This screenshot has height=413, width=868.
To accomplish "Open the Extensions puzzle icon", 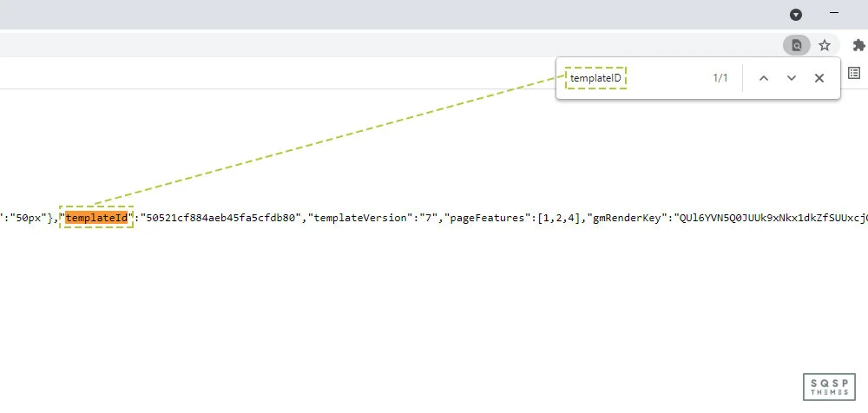I will point(858,45).
